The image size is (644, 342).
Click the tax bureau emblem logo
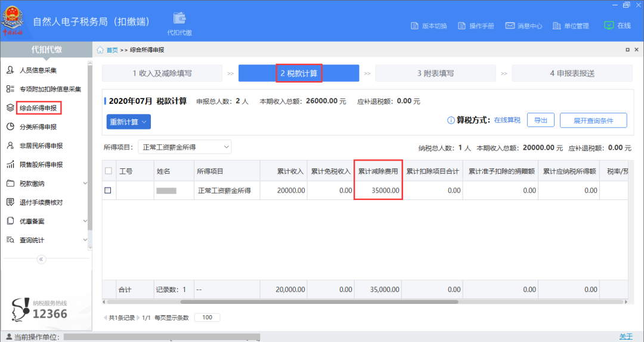[14, 19]
